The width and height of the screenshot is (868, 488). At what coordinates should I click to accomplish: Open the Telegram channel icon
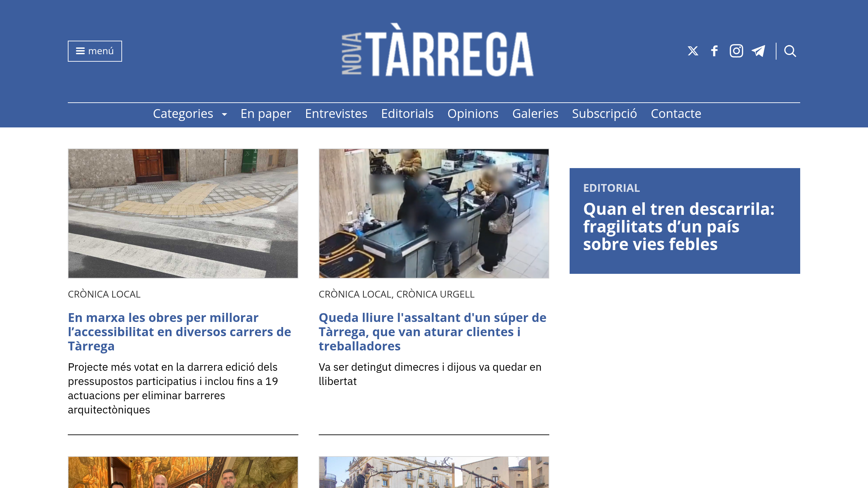point(759,51)
